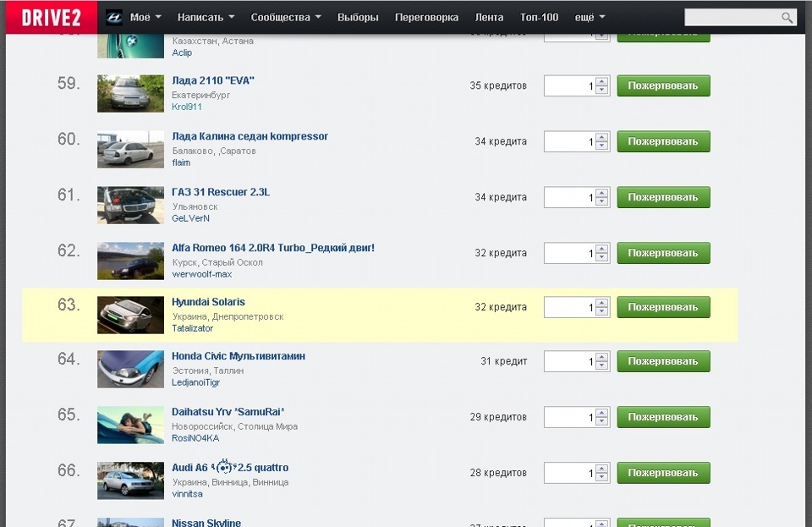Click Пожертвовать for Hyundai Solaris
This screenshot has height=527, width=812.
663,308
